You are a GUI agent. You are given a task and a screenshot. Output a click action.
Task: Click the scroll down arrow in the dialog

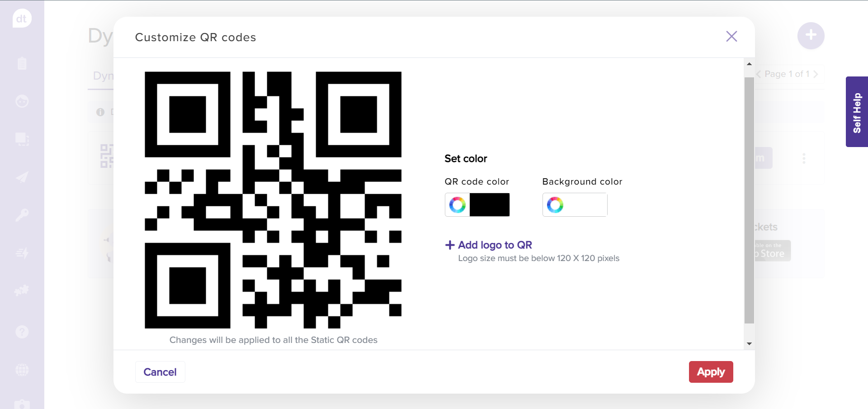(x=749, y=344)
